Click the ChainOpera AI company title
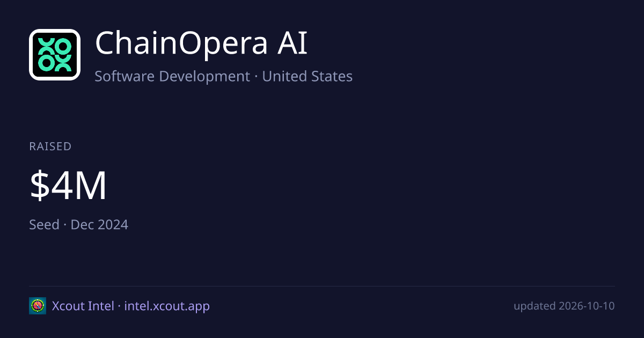 point(201,44)
